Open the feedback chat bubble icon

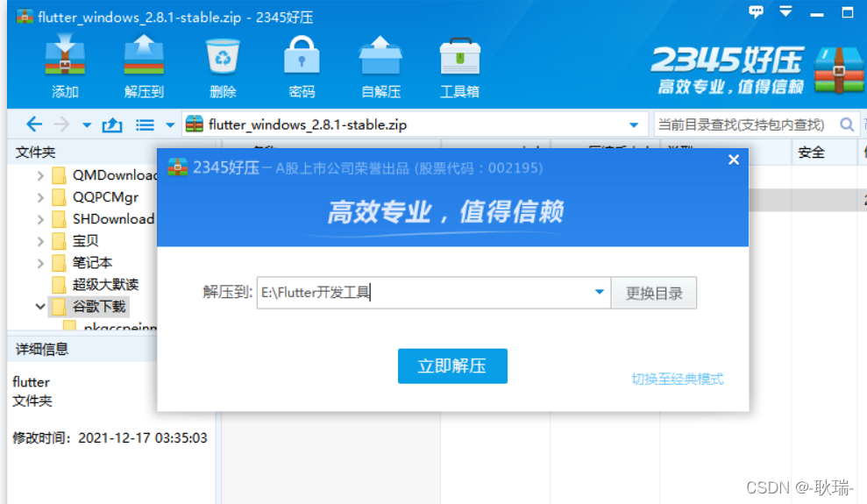click(x=756, y=11)
